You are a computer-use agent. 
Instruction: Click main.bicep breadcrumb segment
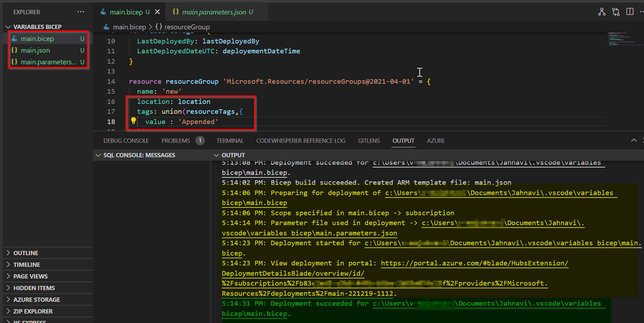coord(129,27)
